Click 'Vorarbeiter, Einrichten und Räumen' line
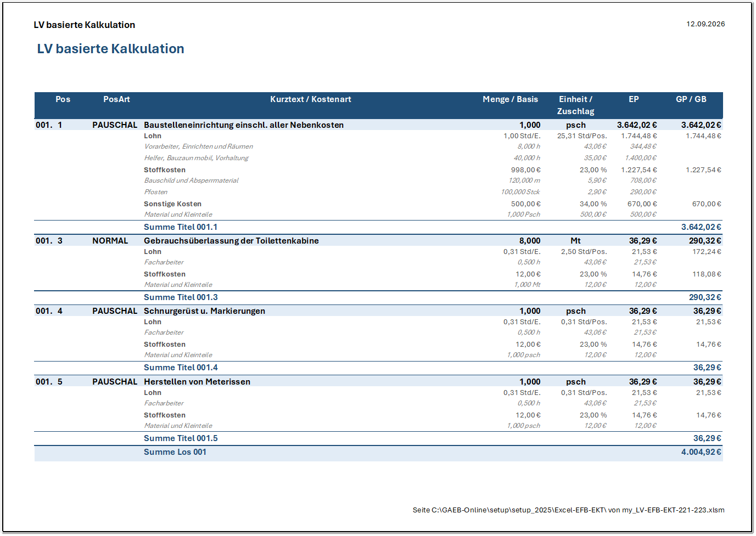 198,146
